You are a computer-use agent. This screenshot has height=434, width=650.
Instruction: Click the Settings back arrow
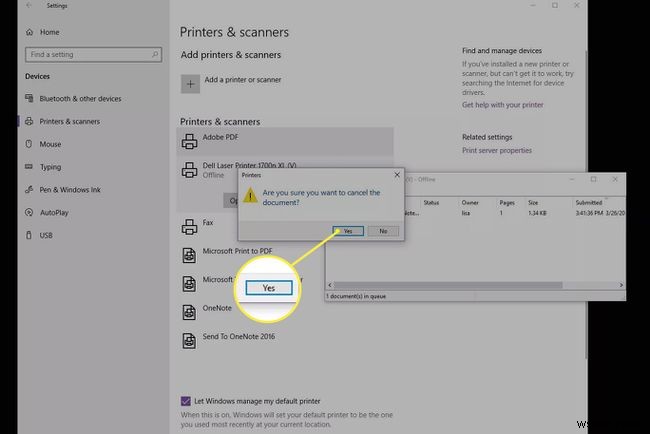click(29, 5)
